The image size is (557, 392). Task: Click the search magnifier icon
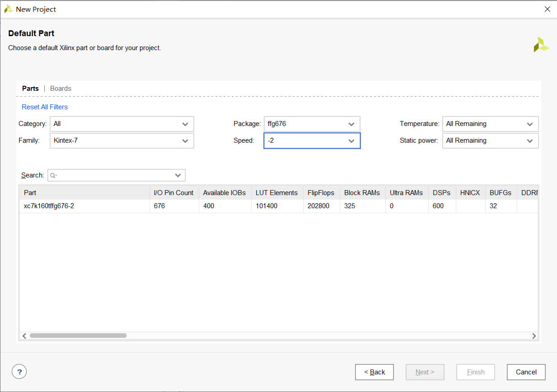tap(53, 175)
